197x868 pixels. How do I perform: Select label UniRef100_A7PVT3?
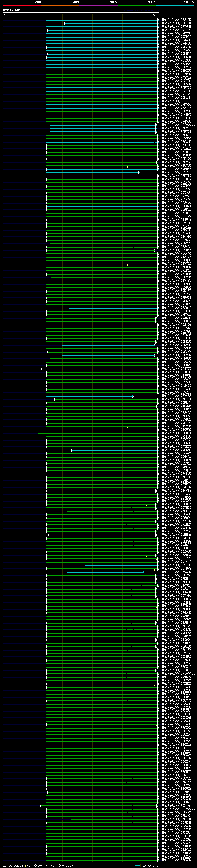(x=176, y=128)
